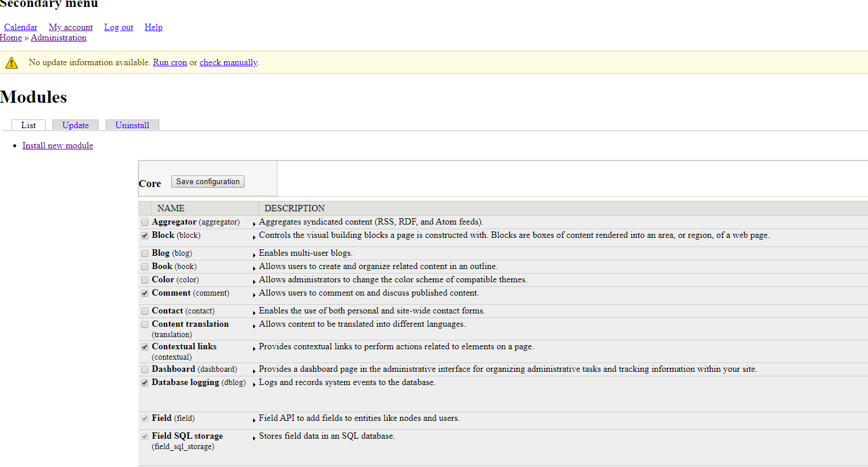This screenshot has width=868, height=467.
Task: Open Calendar in the secondary menu
Action: (x=21, y=27)
